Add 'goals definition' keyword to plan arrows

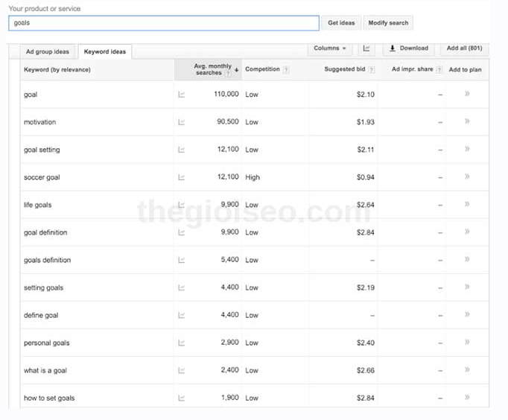coord(467,259)
